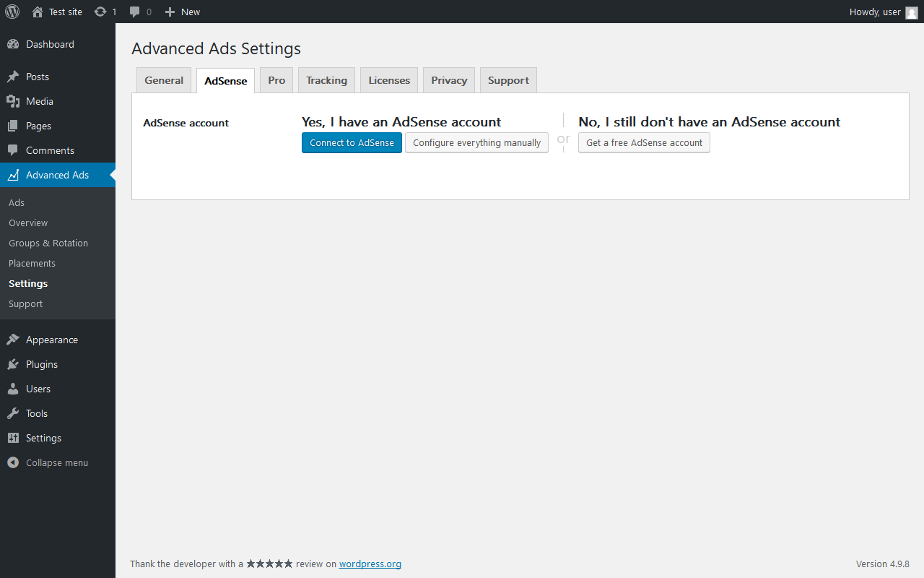924x578 pixels.
Task: Open Dashboard in the sidebar
Action: coord(58,44)
